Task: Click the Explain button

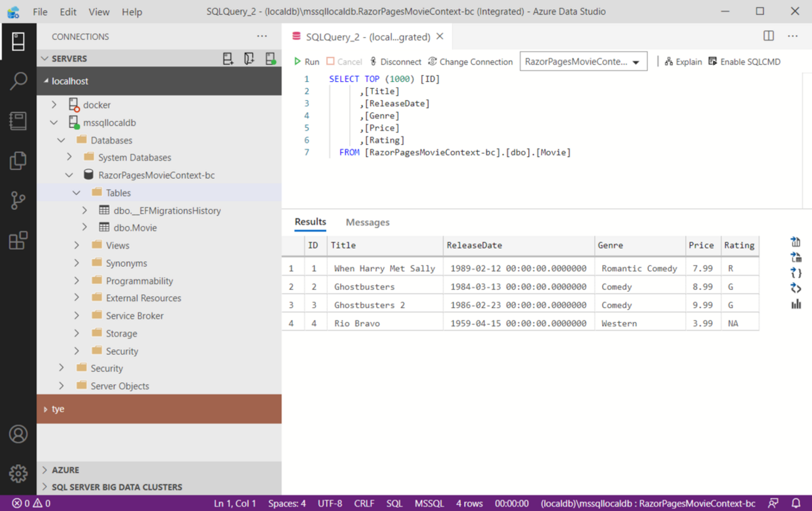Action: click(683, 62)
